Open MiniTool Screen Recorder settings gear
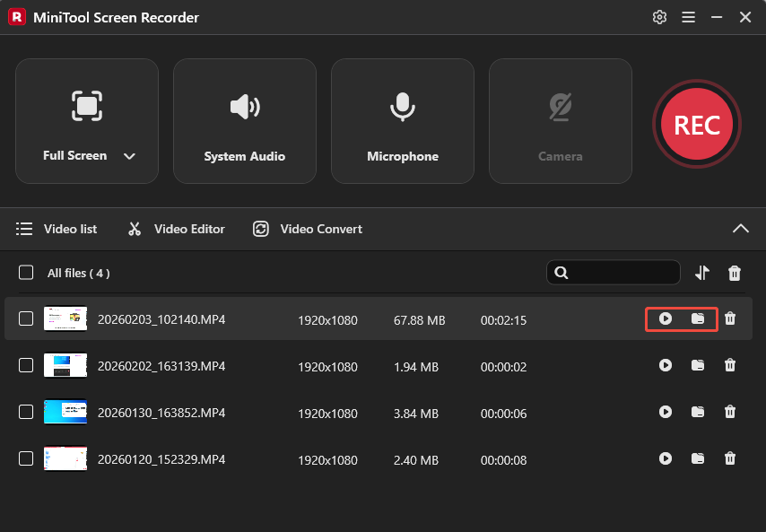Viewport: 766px width, 532px height. click(659, 17)
